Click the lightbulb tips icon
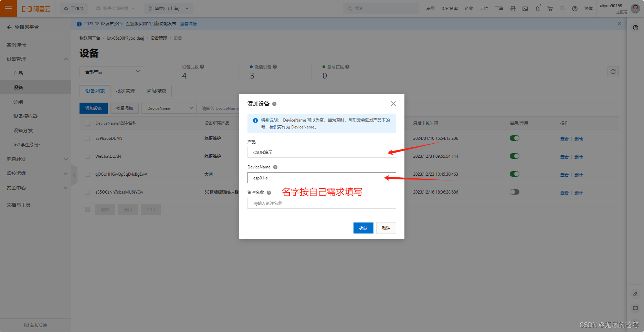Screen dimensions: 644x332 pos(562,9)
